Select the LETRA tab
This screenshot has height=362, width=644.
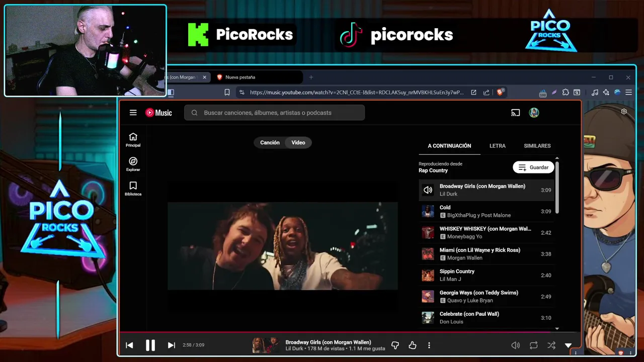[x=498, y=146]
